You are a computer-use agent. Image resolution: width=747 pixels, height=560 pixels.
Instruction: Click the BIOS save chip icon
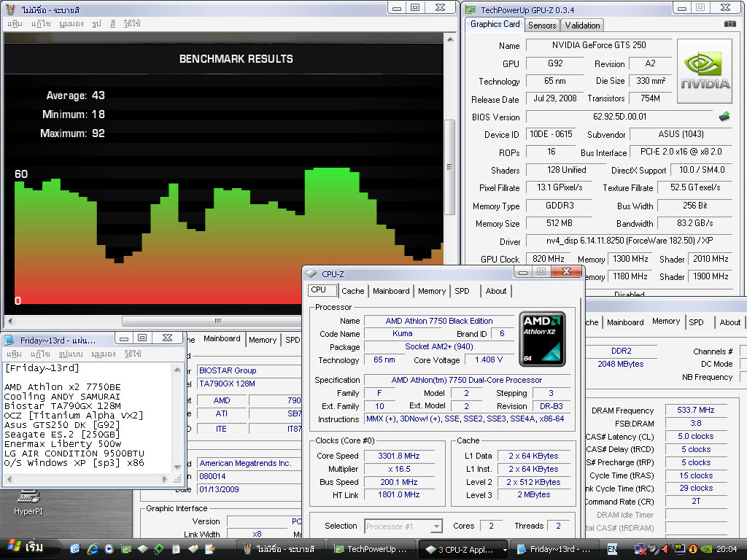724,117
